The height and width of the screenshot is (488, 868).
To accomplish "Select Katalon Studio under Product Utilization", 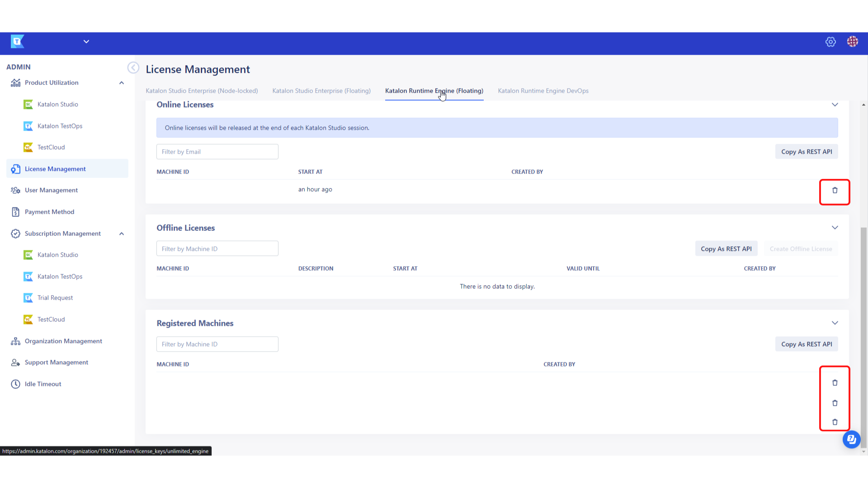I will pos(57,104).
